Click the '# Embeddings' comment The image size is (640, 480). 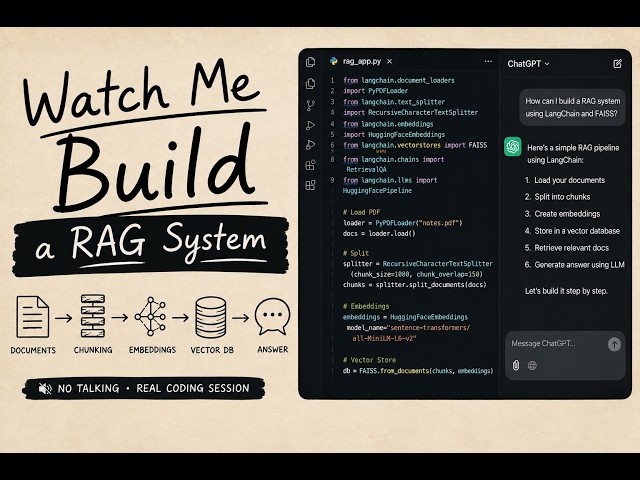366,306
